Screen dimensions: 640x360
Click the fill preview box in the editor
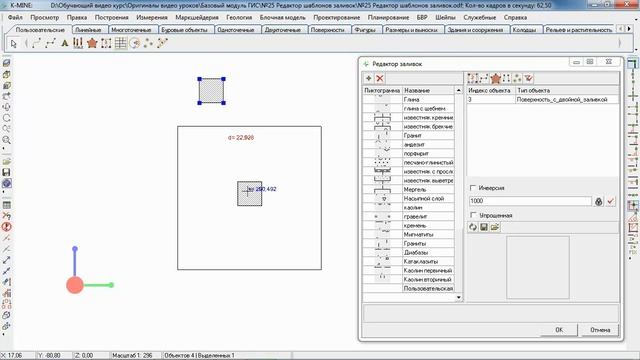[x=538, y=267]
